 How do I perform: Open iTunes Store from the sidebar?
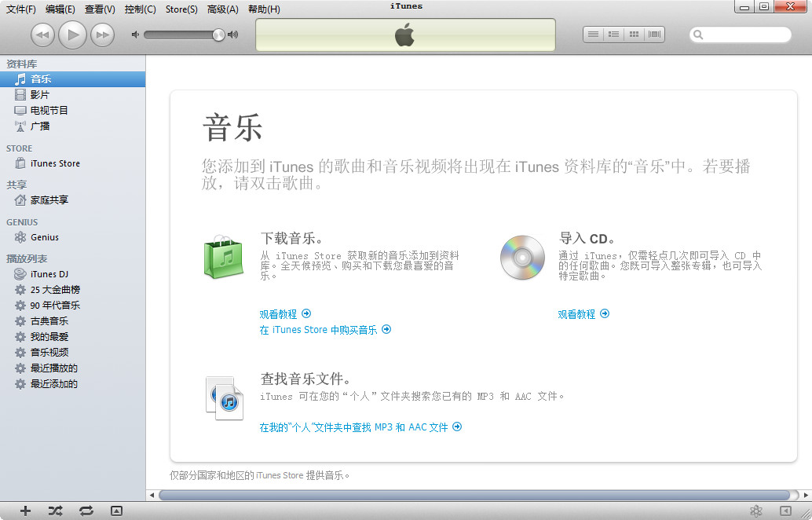point(72,163)
